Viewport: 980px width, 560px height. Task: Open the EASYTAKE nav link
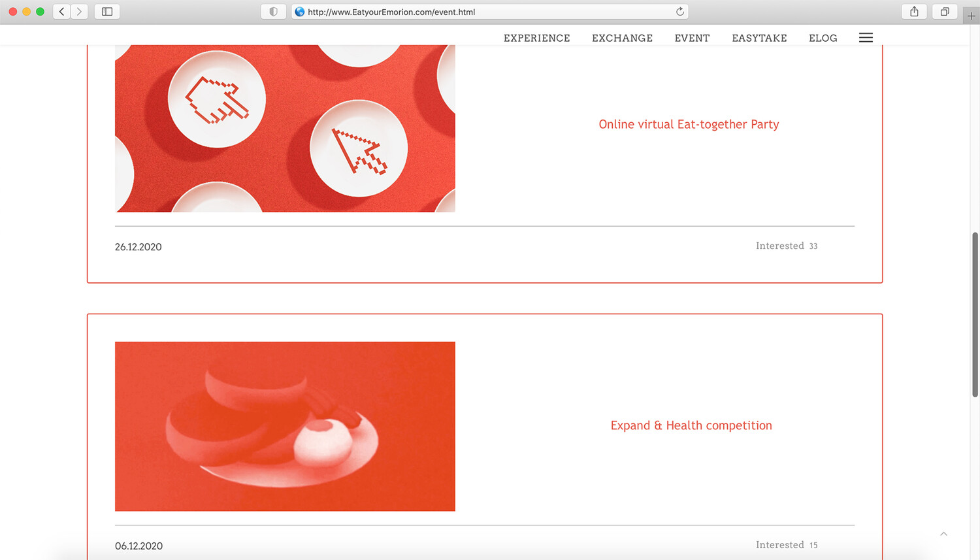click(759, 38)
